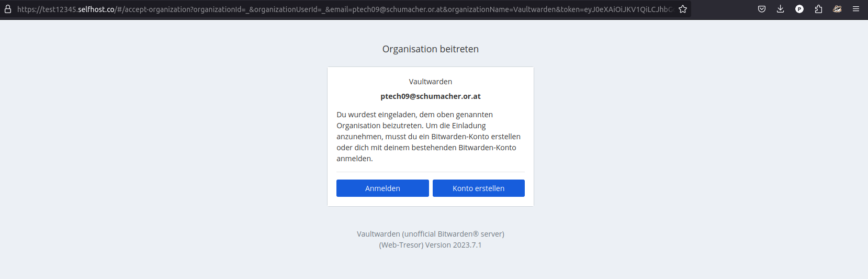Click the horizontal divider above the card buttons
This screenshot has height=279, width=868.
[x=430, y=172]
